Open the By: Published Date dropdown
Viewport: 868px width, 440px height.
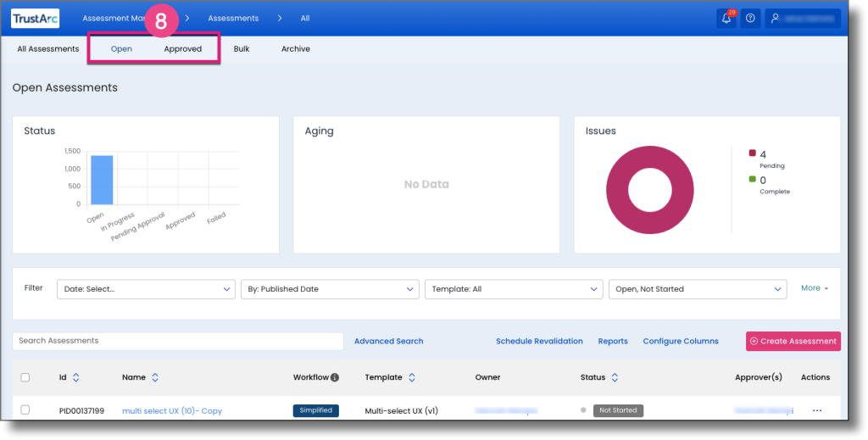330,289
